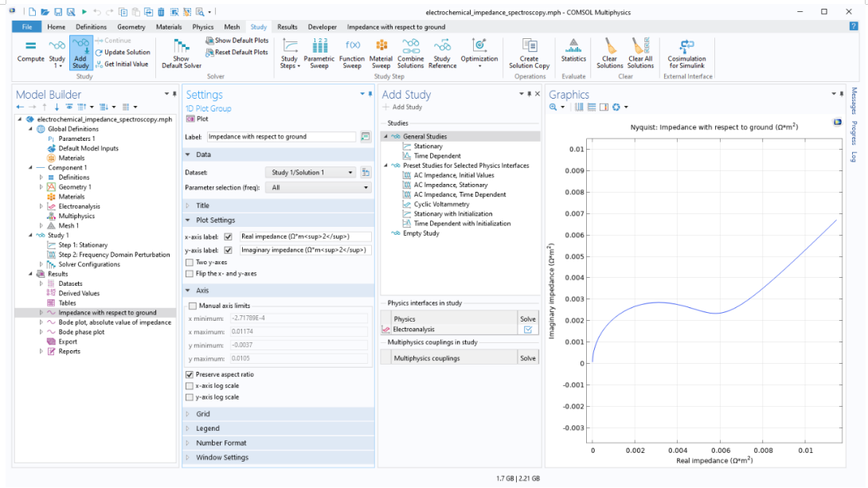Enable Manual axis limits checkbox
The image size is (868, 488).
pyautogui.click(x=193, y=306)
